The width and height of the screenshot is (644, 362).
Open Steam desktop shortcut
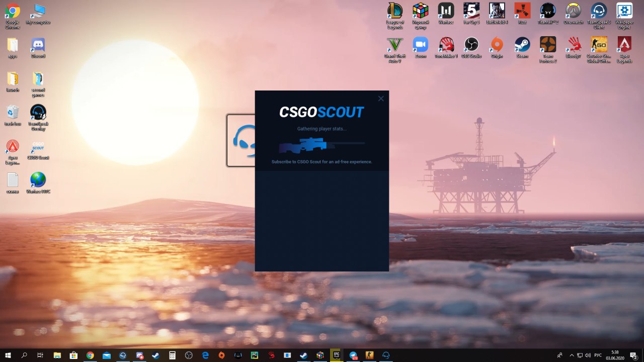pyautogui.click(x=522, y=48)
